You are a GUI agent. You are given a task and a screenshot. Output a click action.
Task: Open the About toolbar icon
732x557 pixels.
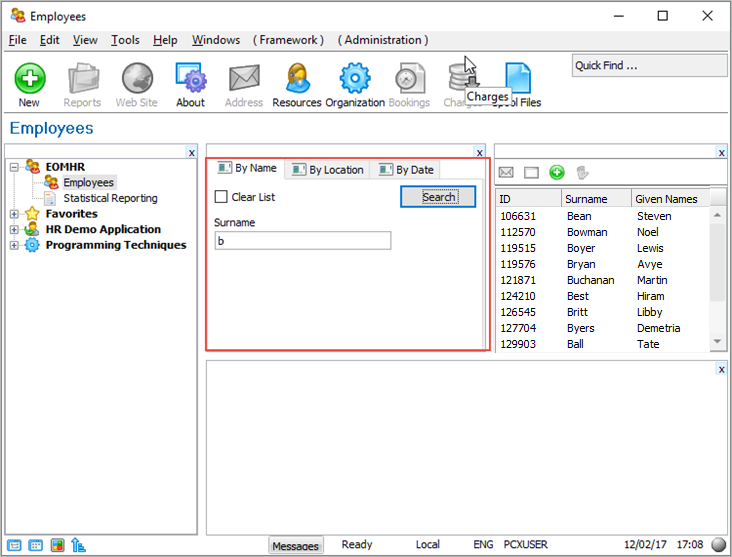(x=191, y=78)
